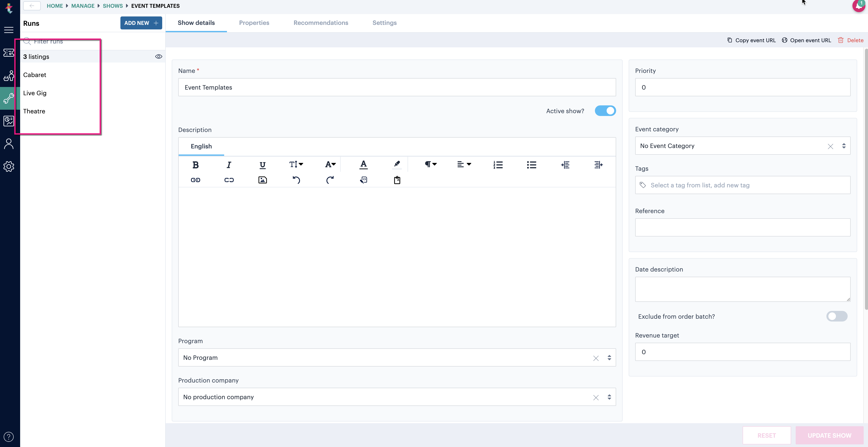This screenshot has height=447, width=868.
Task: Expand the Program dropdown arrows
Action: [609, 357]
